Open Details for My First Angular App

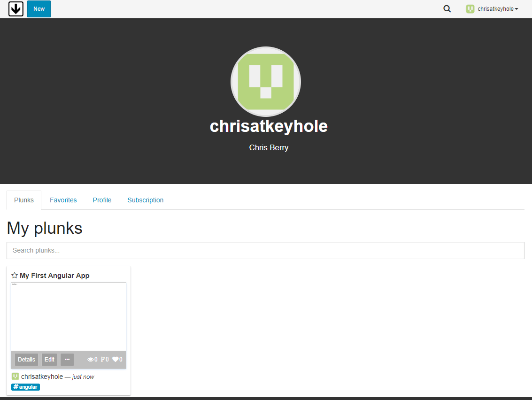(x=26, y=360)
